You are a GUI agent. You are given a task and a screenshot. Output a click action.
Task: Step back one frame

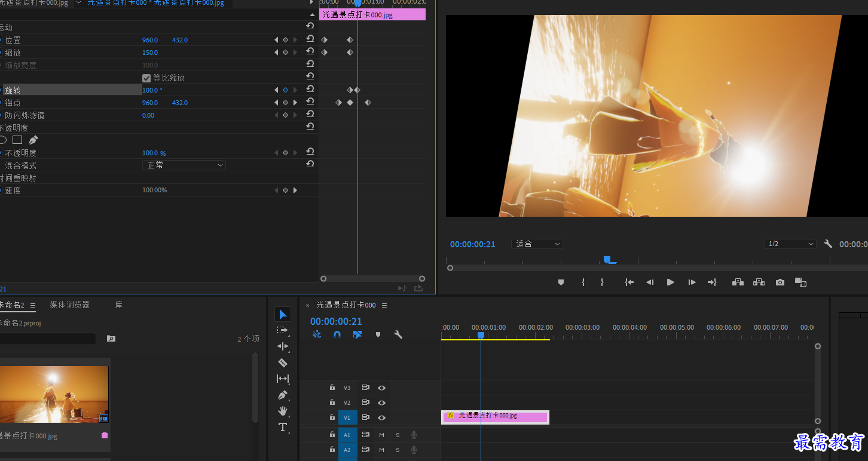click(650, 282)
